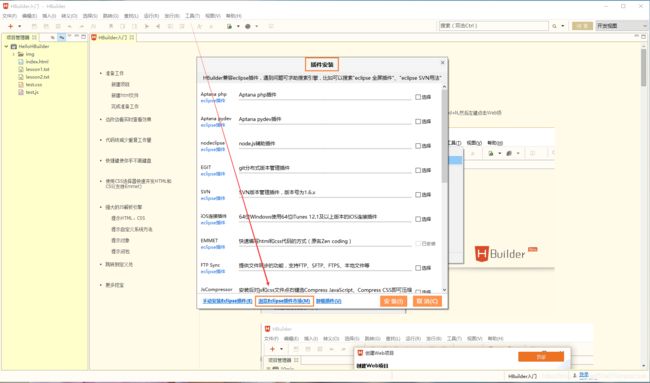Open the search options dropdown arrow
This screenshot has height=383, width=650.
pos(563,26)
